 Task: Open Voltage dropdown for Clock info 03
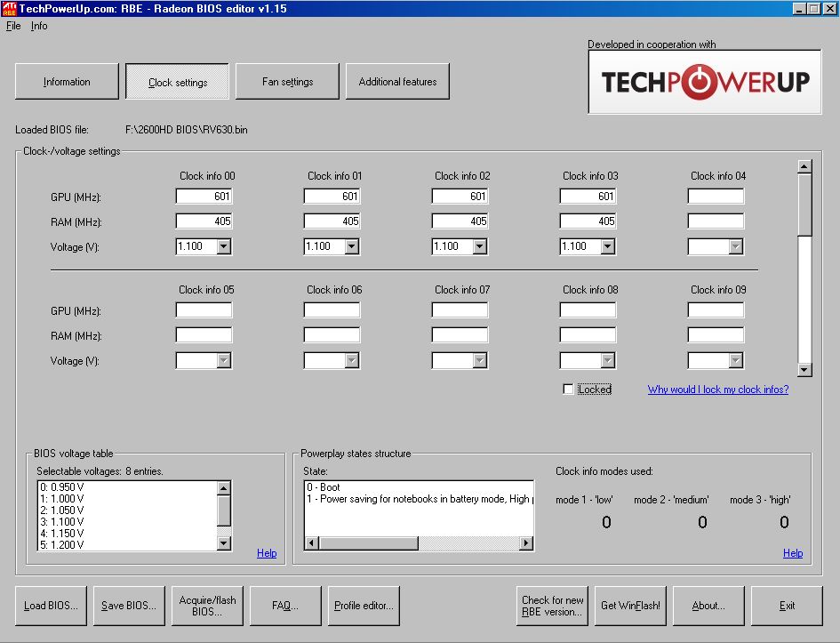(x=607, y=246)
